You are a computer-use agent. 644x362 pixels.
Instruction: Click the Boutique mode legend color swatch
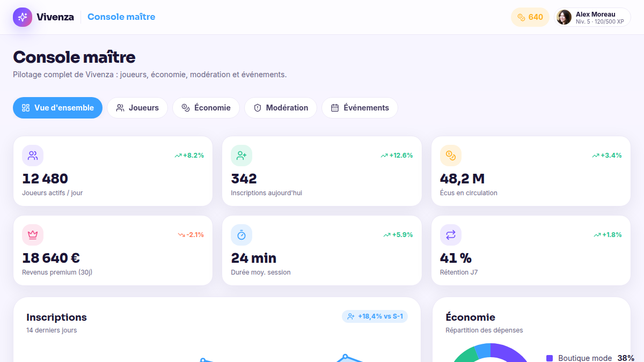pos(550,358)
